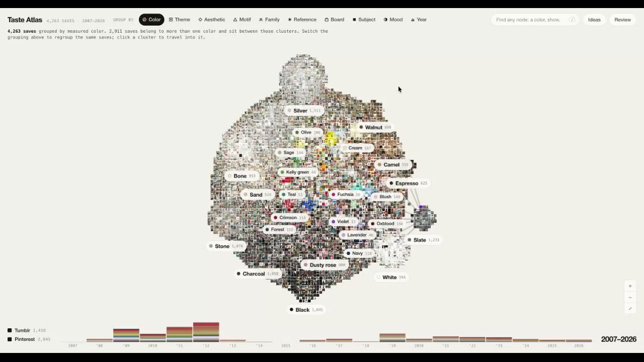Click the Fuchsia color dot

point(333,195)
